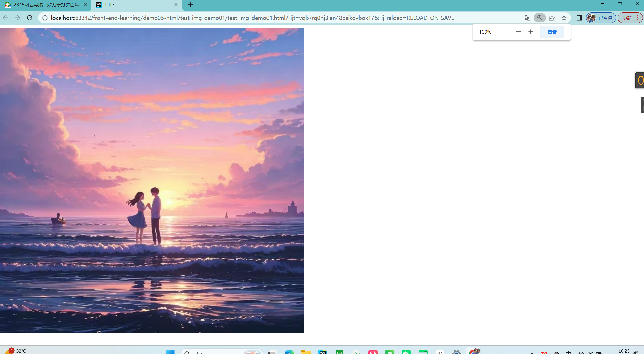This screenshot has height=354, width=644.
Task: Open a new browser tab
Action: pyautogui.click(x=190, y=5)
